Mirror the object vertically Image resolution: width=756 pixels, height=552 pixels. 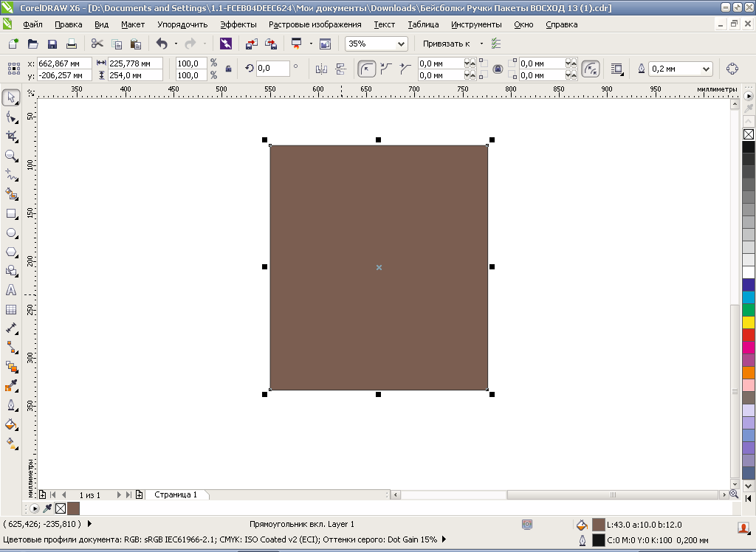coord(341,69)
